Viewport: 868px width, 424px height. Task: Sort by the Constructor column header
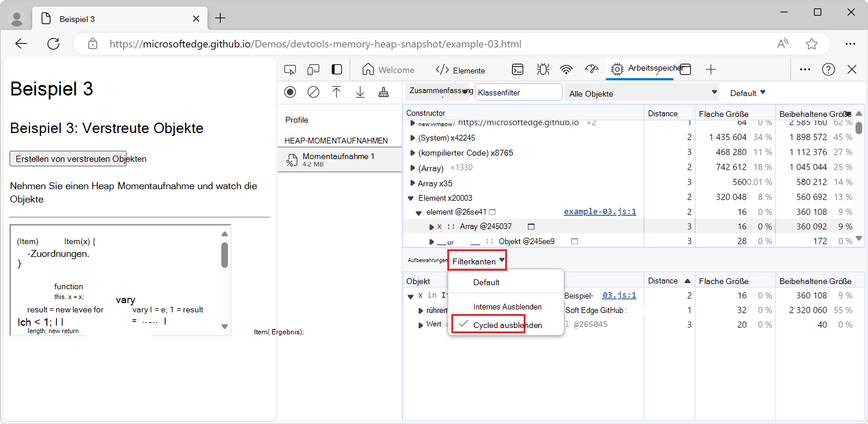click(x=524, y=113)
